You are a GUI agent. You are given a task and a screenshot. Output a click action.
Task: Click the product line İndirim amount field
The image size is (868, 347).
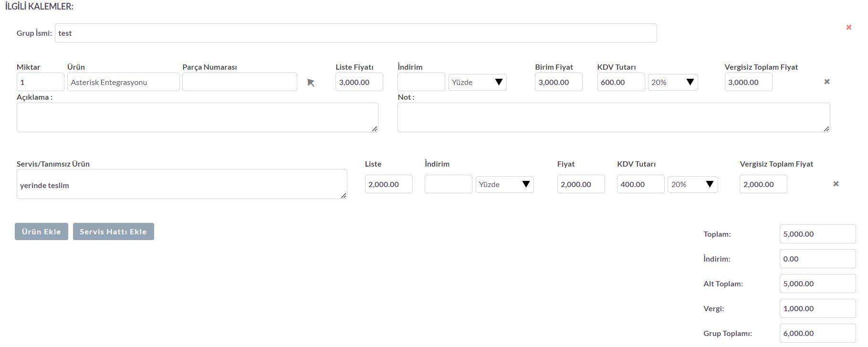[421, 82]
